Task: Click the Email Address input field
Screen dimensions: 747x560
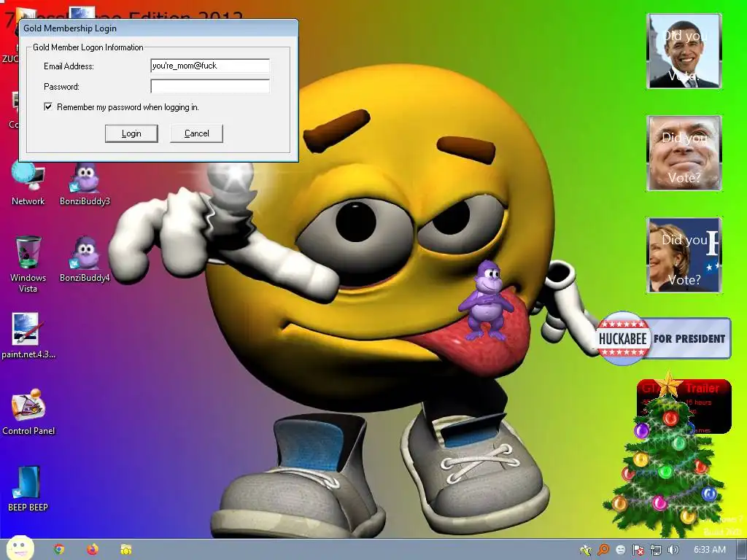Action: point(210,66)
